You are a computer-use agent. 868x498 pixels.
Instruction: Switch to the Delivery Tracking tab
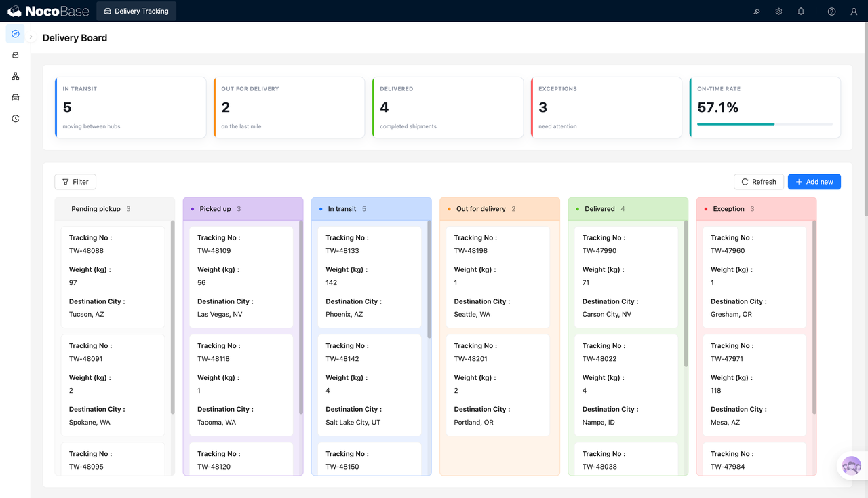[136, 11]
